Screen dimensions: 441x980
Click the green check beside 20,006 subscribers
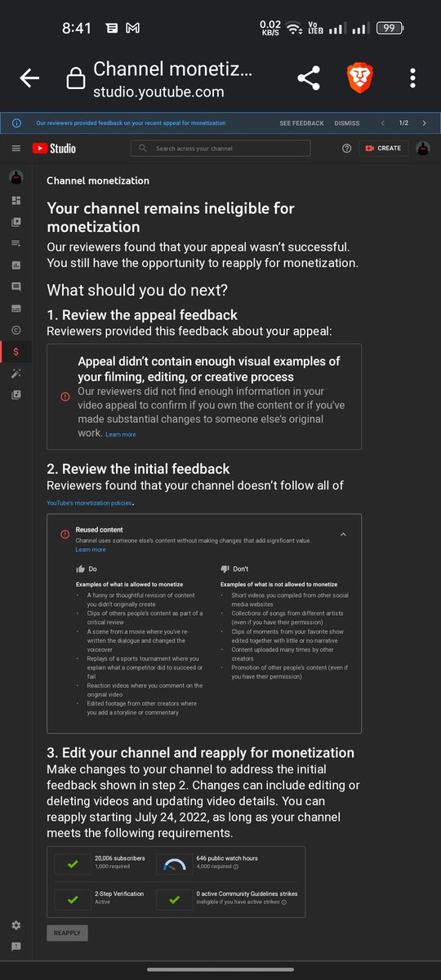point(73,863)
